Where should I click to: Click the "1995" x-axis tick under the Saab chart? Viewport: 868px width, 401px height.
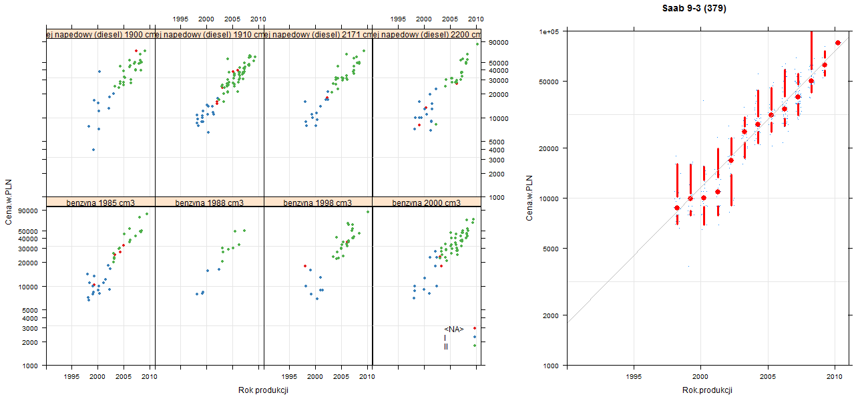tap(634, 376)
